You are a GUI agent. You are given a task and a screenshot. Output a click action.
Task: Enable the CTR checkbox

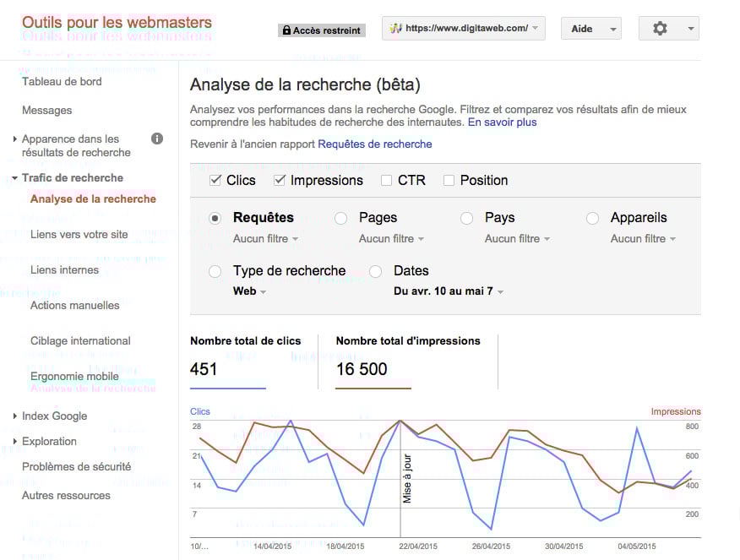386,180
